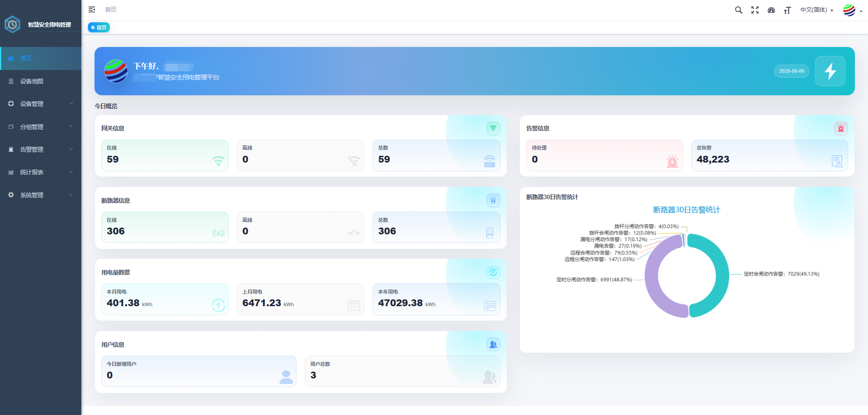Open the gateway 总数 59 tile
The image size is (868, 415).
pyautogui.click(x=436, y=155)
